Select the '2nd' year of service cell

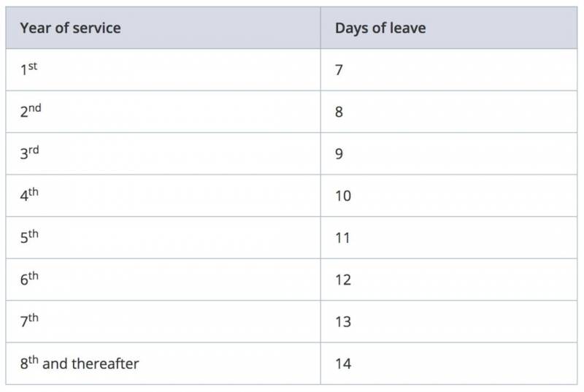click(30, 112)
